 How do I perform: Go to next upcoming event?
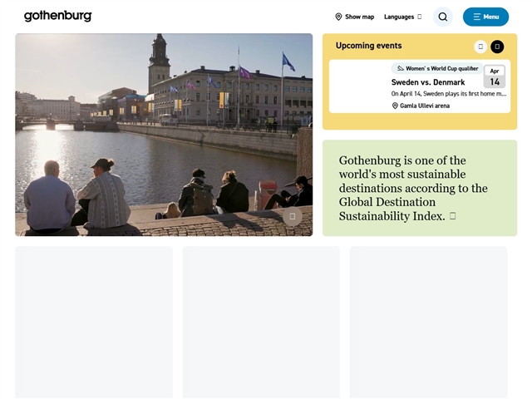tap(497, 47)
